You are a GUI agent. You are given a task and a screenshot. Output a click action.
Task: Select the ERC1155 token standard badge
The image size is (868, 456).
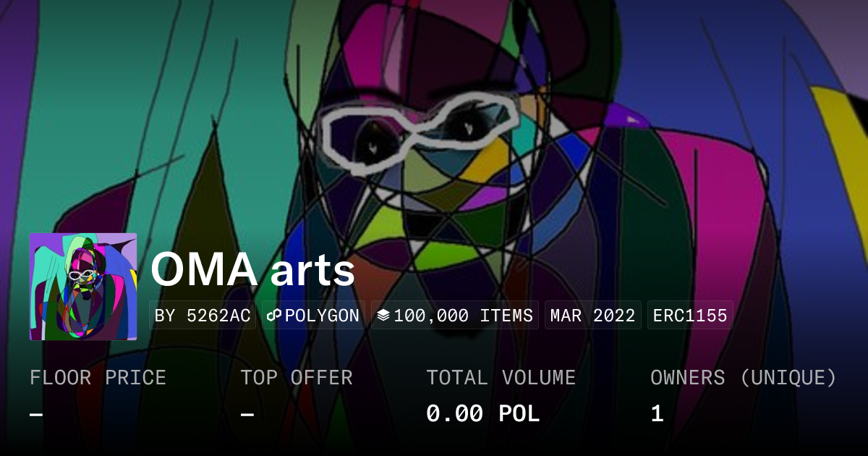pos(690,316)
